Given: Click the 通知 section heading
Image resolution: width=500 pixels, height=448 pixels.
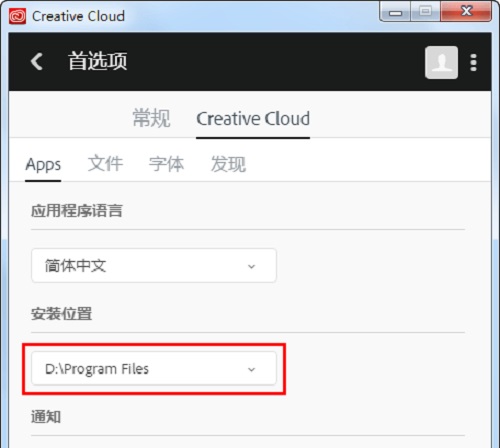Looking at the screenshot, I should click(x=46, y=417).
